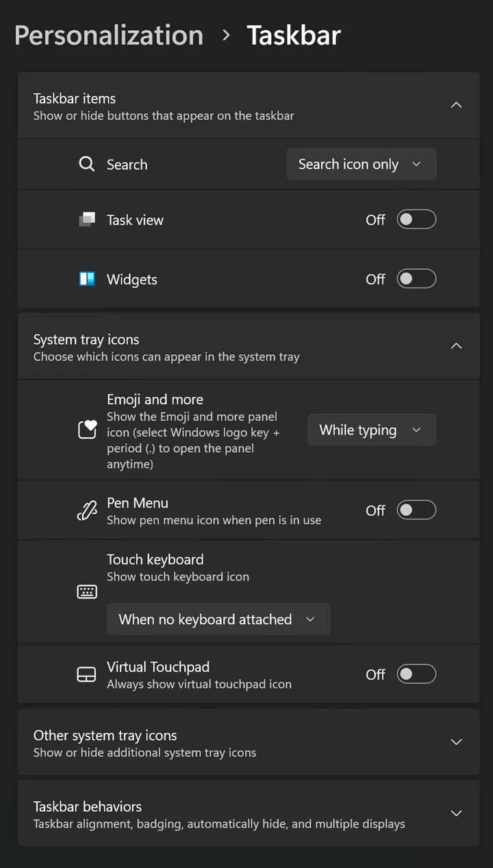The image size is (493, 868).
Task: Turn on the Widgets switch
Action: (x=416, y=278)
